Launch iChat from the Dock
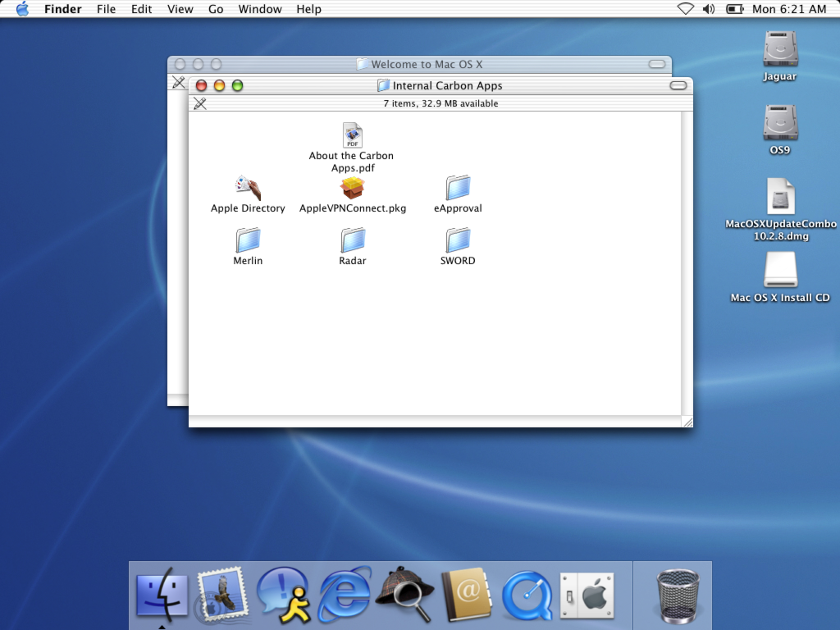Screen dimensions: 840x630 click(283, 595)
